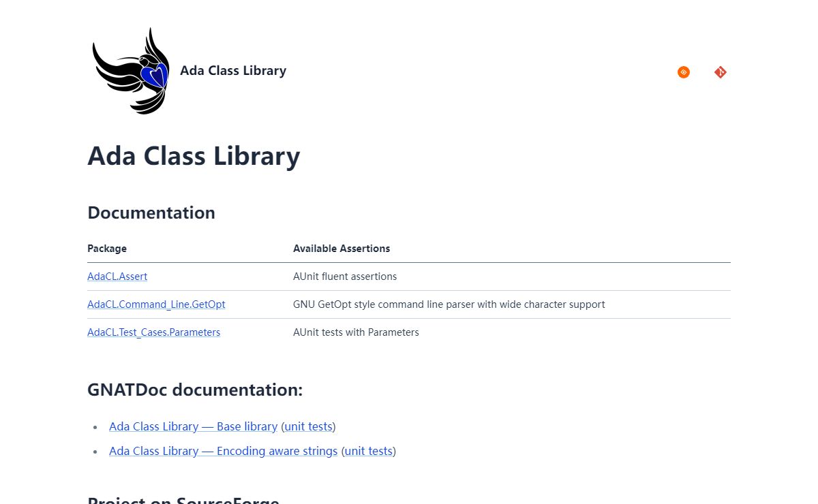Click the Available Assertions column header

(x=342, y=249)
